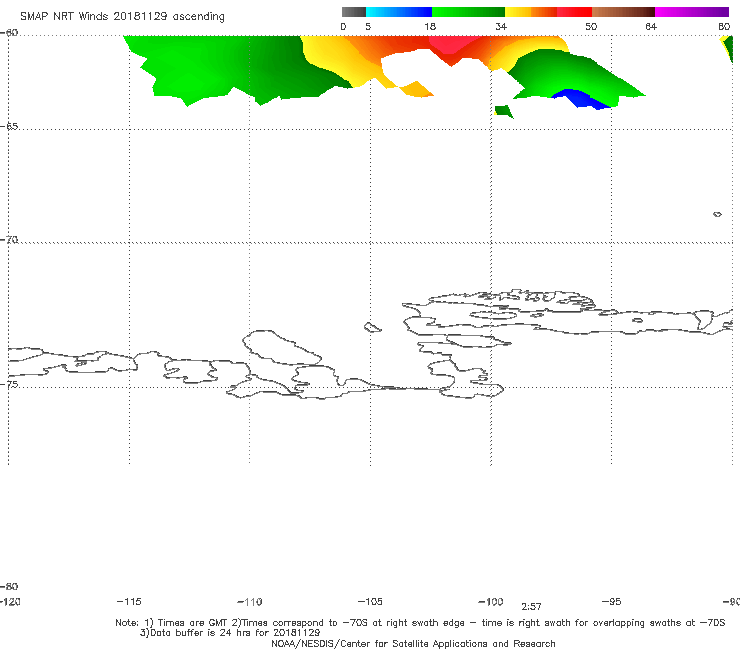740x650 pixels.
Task: Click the latitude label '-80'
Action: pos(9,586)
